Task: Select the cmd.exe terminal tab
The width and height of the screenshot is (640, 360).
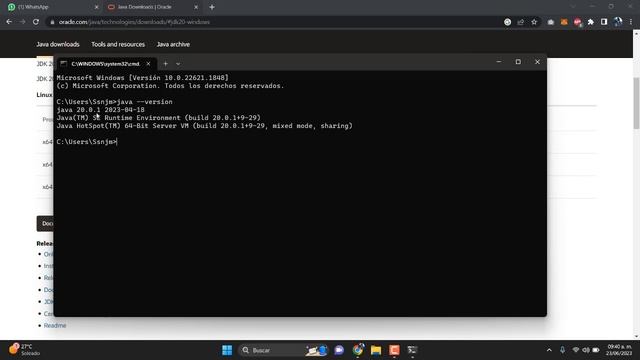Action: point(105,64)
